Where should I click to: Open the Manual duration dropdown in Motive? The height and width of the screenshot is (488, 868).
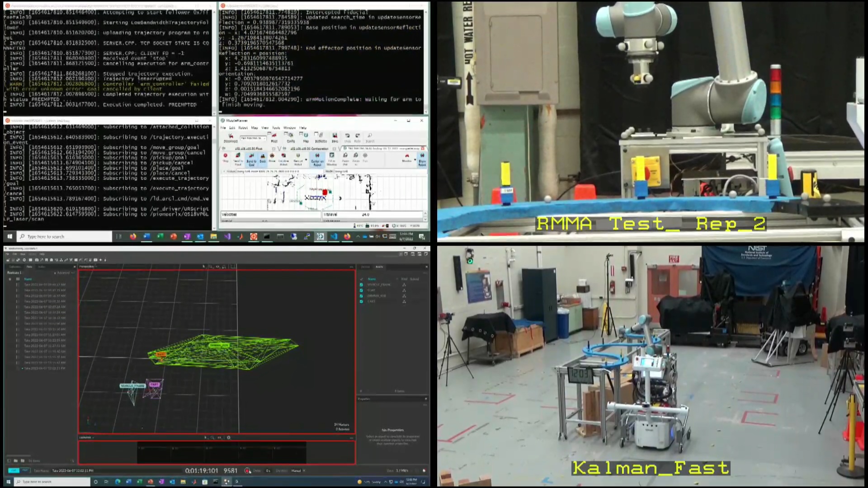[x=298, y=470]
